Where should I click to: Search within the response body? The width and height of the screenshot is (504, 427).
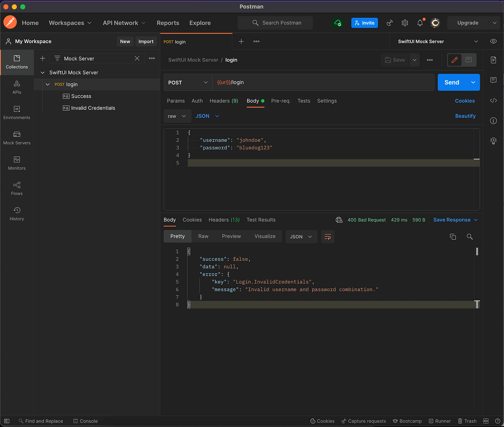point(470,237)
